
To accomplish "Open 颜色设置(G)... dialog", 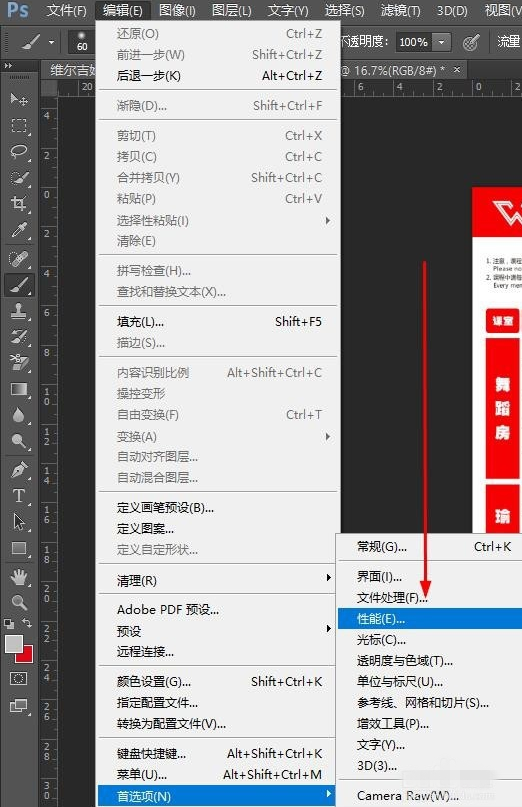I will pyautogui.click(x=218, y=682).
